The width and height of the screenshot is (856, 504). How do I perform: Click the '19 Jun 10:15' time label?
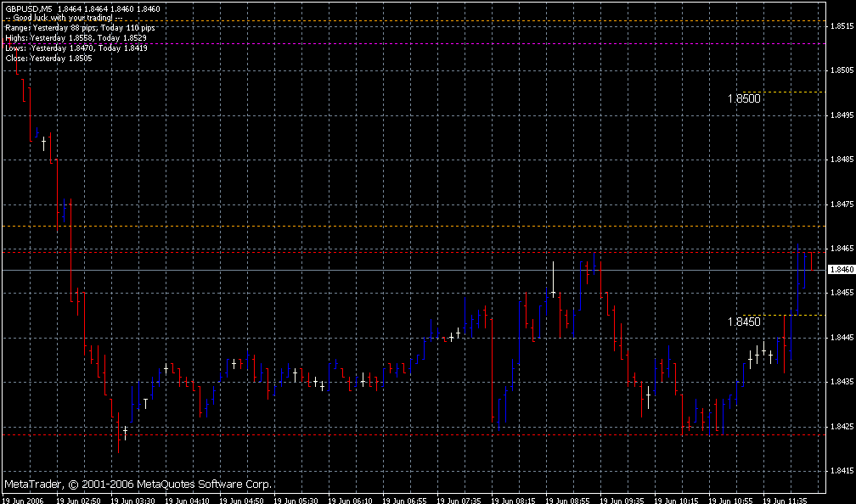tap(676, 501)
